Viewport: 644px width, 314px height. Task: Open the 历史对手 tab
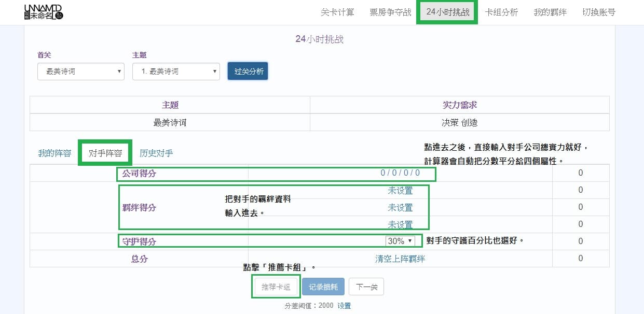point(156,153)
